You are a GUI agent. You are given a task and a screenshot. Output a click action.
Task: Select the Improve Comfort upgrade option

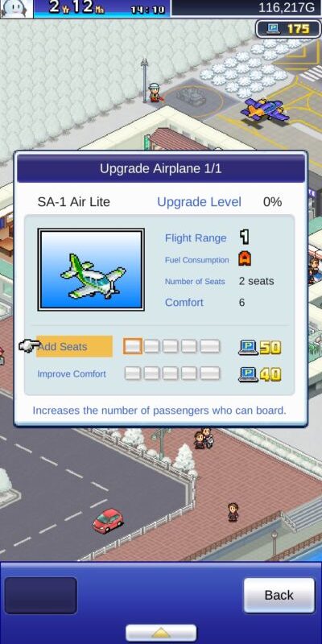[x=72, y=374]
